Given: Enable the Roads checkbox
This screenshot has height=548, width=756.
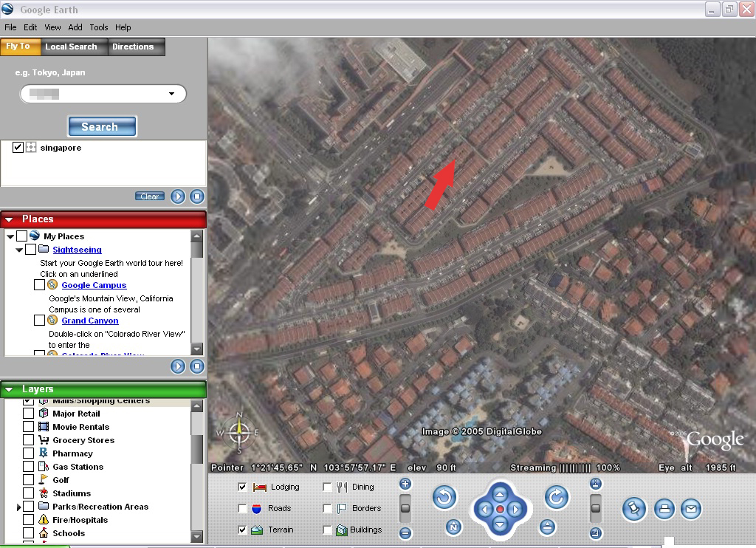Looking at the screenshot, I should coord(242,508).
